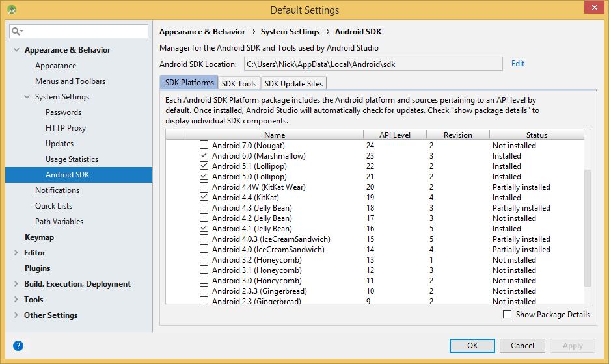Open the Usage Statistics settings page
The width and height of the screenshot is (609, 364).
(x=72, y=159)
